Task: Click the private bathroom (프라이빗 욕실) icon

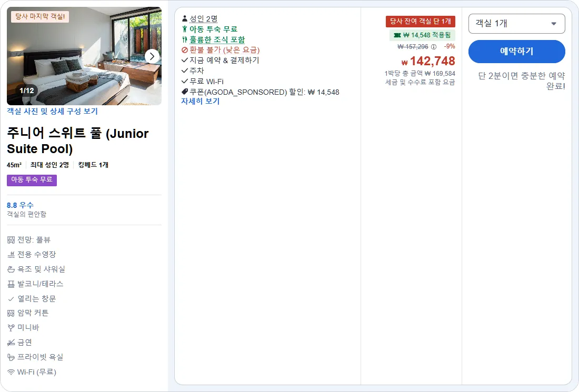Action: click(11, 357)
